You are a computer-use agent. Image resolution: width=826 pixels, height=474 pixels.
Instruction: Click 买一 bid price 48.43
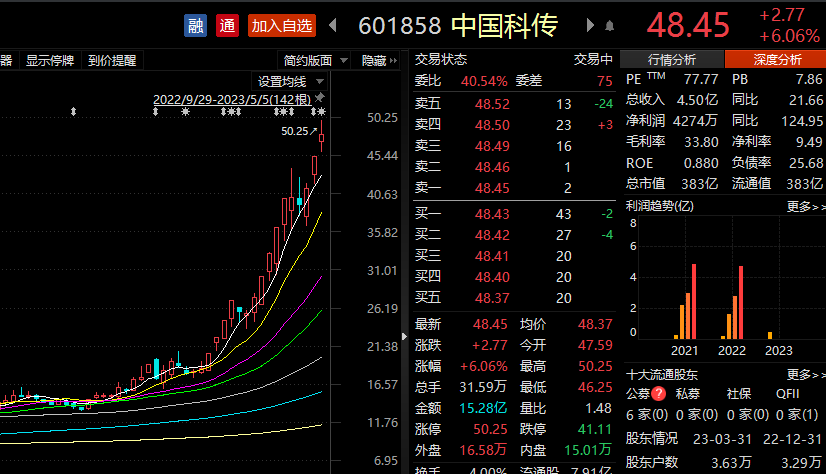[492, 214]
